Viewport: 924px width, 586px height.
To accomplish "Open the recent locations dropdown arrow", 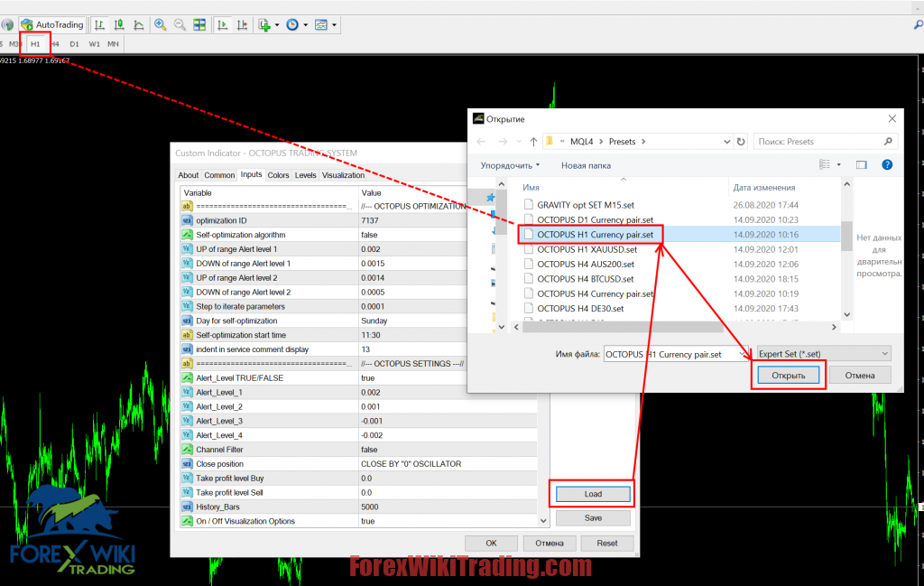I will (x=519, y=142).
